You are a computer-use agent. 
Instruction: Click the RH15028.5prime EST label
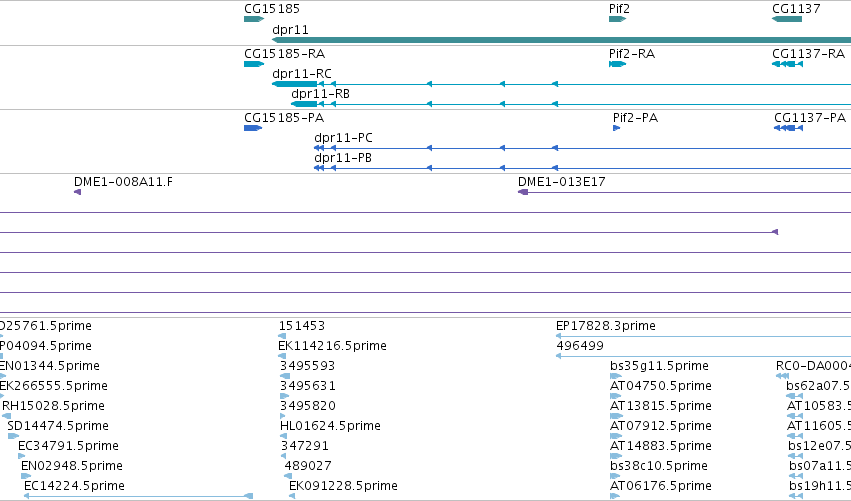(x=53, y=406)
